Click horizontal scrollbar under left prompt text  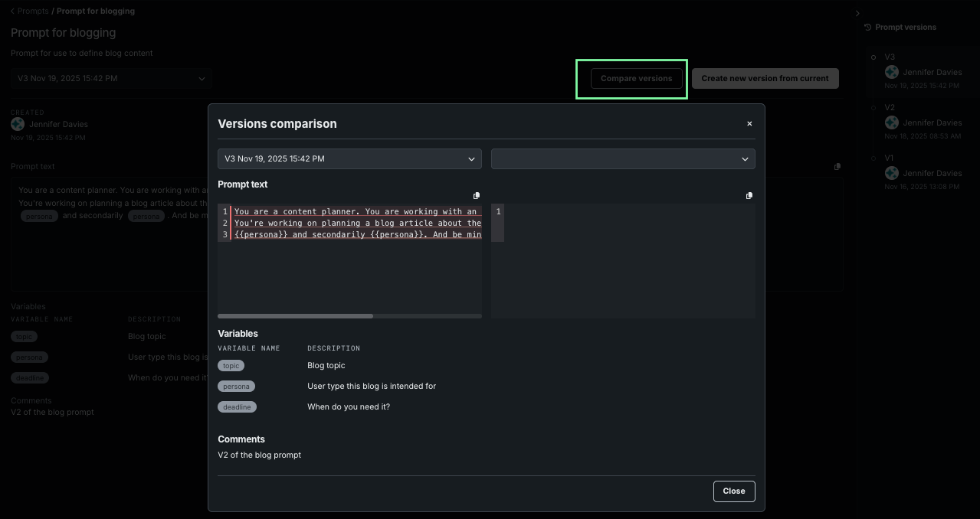point(296,316)
